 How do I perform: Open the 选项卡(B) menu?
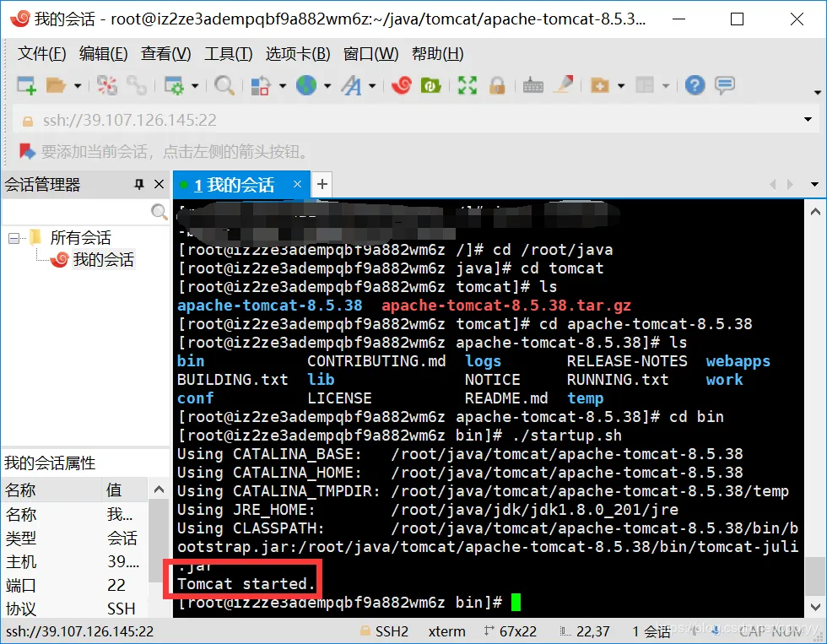(297, 54)
